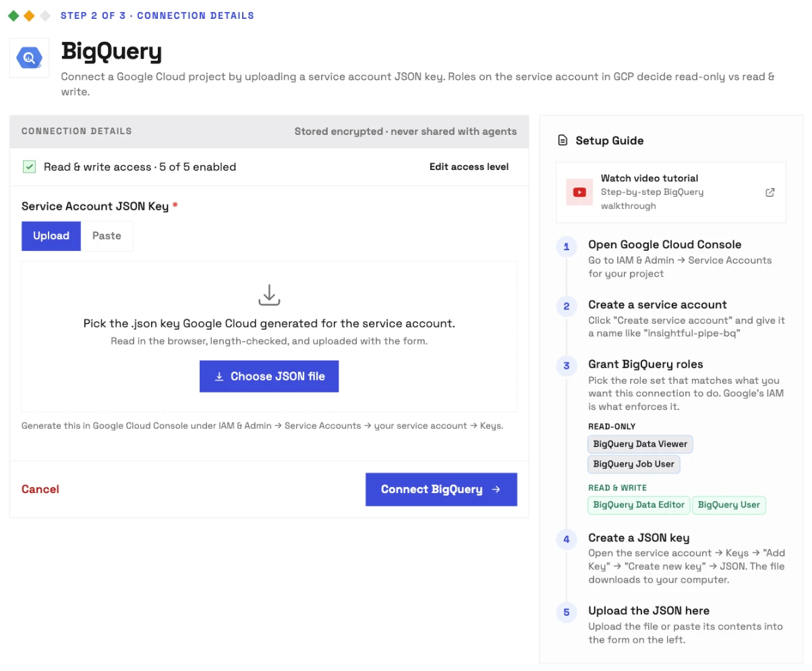Click 'Stored encrypted · never shared with agents' text
The image size is (812, 671).
[405, 132]
